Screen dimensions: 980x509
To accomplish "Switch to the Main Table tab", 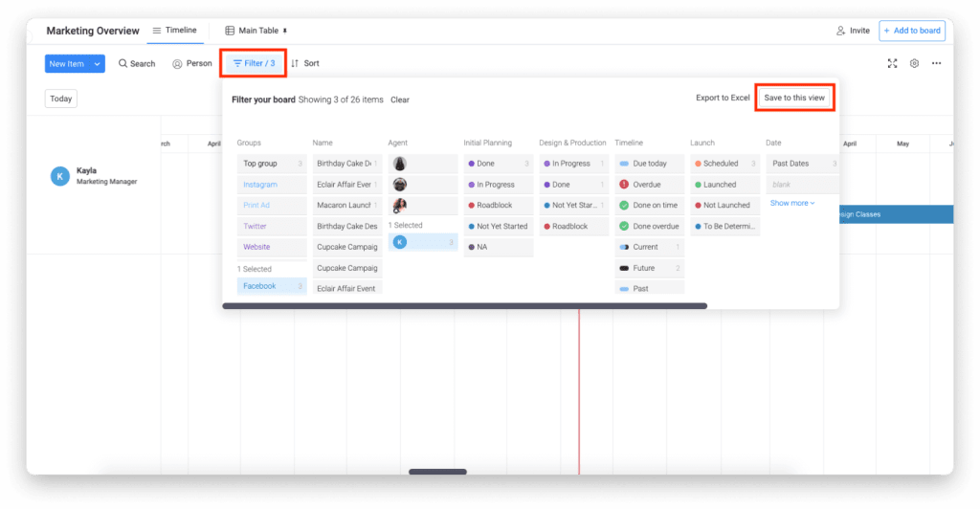I will tap(253, 31).
